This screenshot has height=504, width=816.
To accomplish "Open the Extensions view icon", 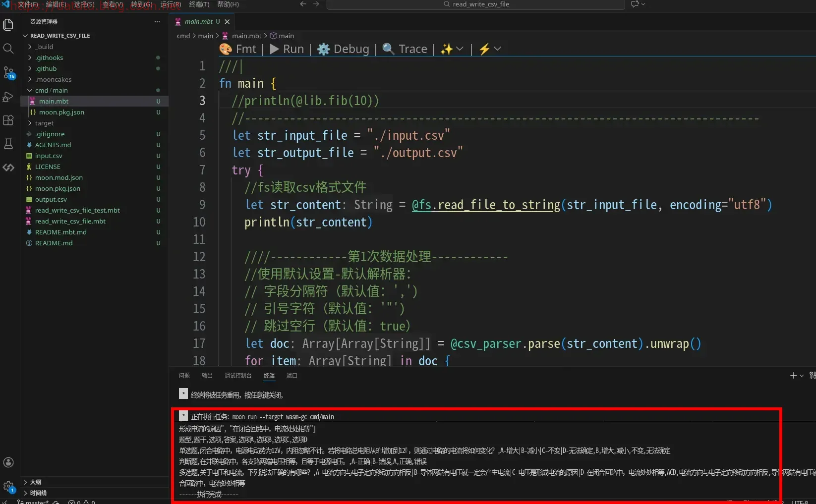I will 8,120.
